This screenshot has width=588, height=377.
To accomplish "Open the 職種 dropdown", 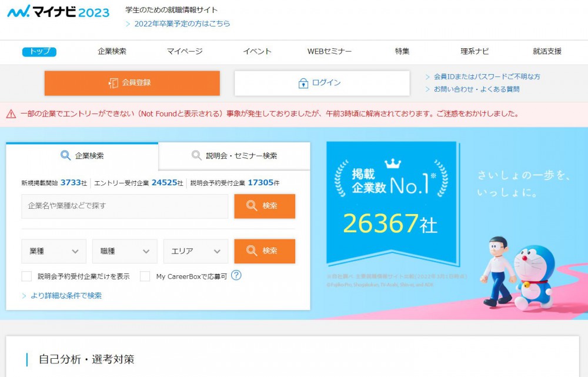I will click(125, 251).
